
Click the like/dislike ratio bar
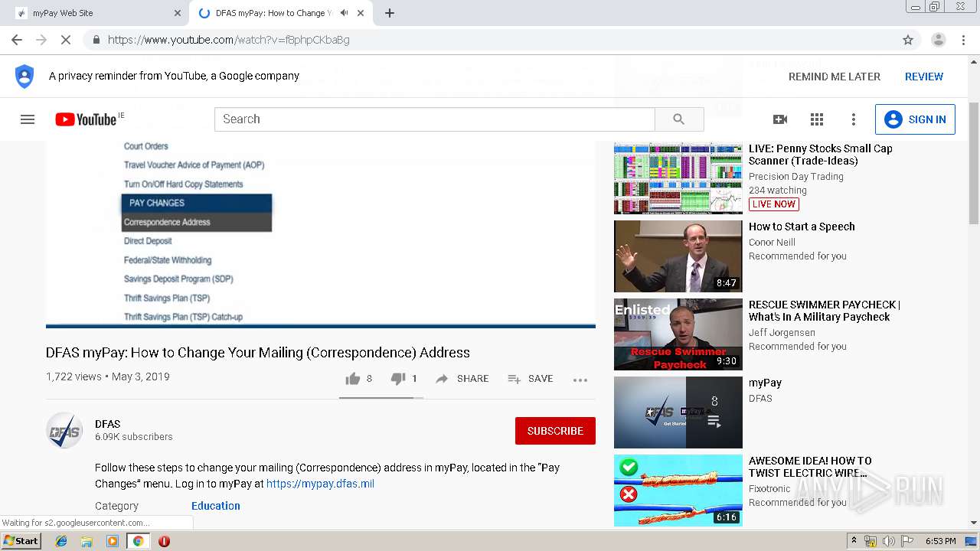(x=381, y=398)
